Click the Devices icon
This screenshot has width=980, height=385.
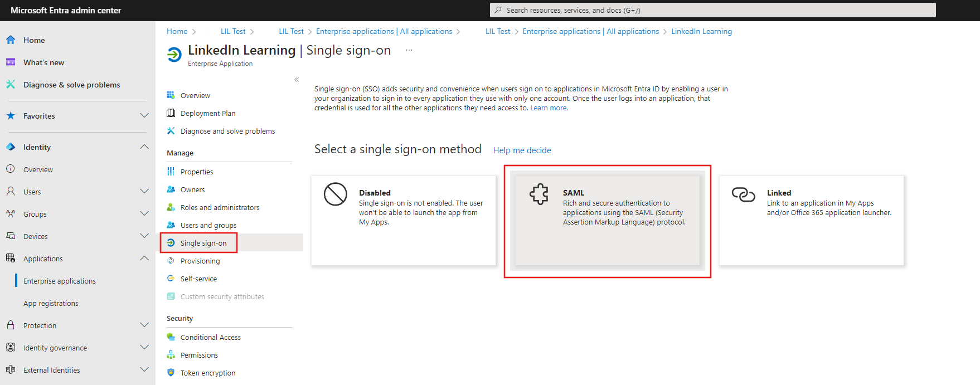click(x=11, y=236)
